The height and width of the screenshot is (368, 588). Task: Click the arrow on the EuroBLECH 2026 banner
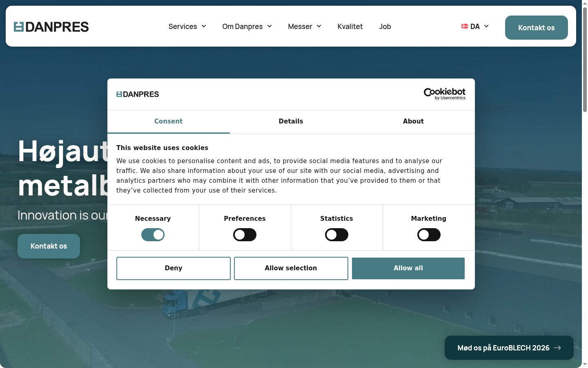point(557,348)
